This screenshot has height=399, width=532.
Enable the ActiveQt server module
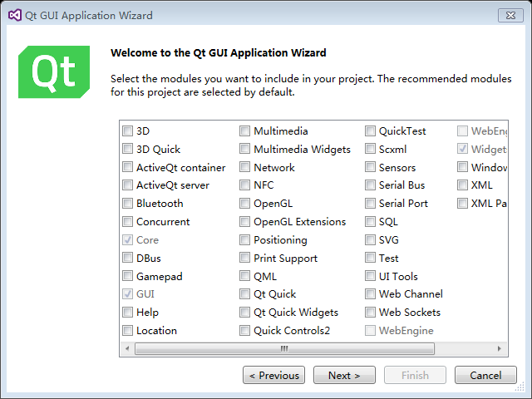[x=127, y=185]
